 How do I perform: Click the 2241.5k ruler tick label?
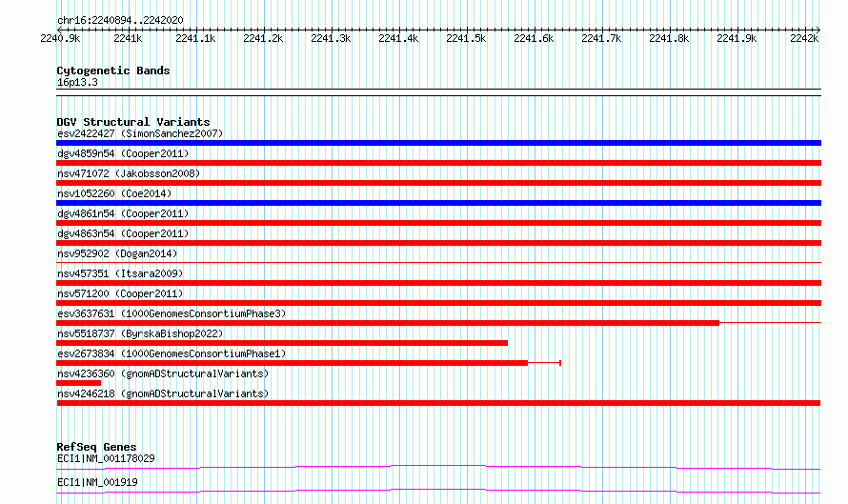[x=466, y=38]
